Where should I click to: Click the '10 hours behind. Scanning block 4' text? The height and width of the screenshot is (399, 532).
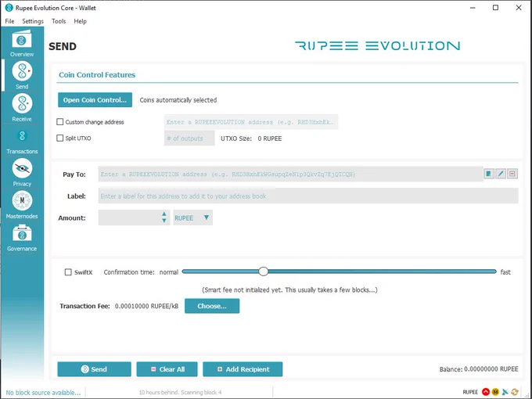180,393
